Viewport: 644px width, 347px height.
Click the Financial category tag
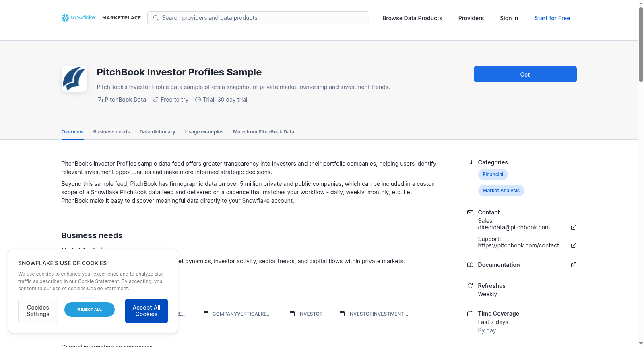pyautogui.click(x=493, y=175)
